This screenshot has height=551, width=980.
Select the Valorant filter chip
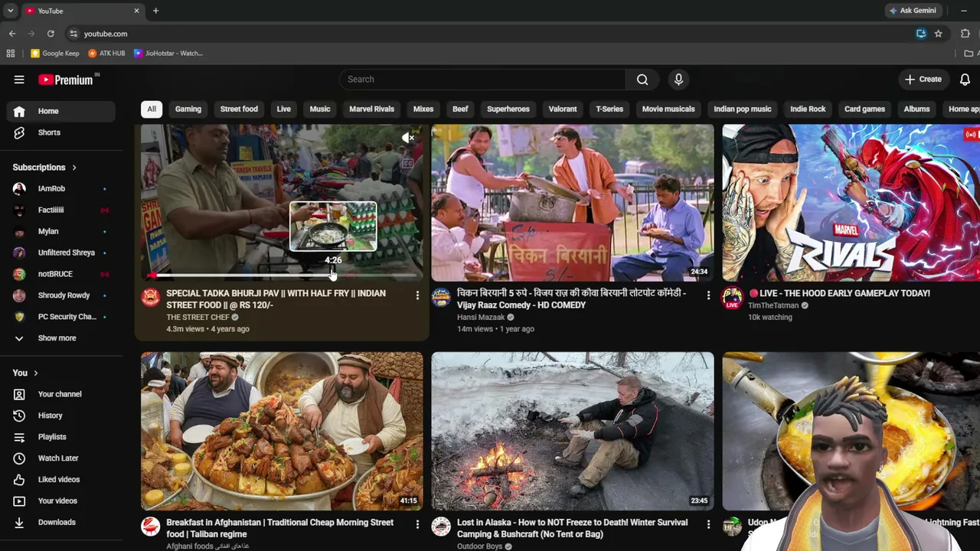pos(563,109)
